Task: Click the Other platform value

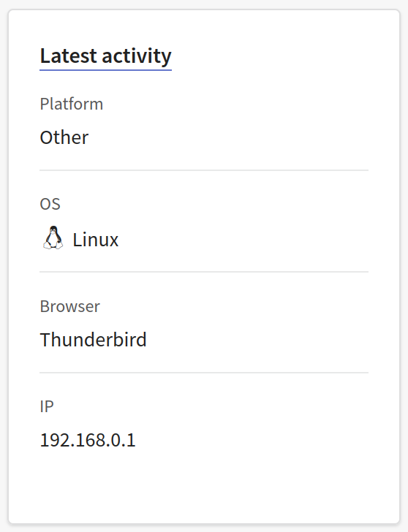Action: 64,137
